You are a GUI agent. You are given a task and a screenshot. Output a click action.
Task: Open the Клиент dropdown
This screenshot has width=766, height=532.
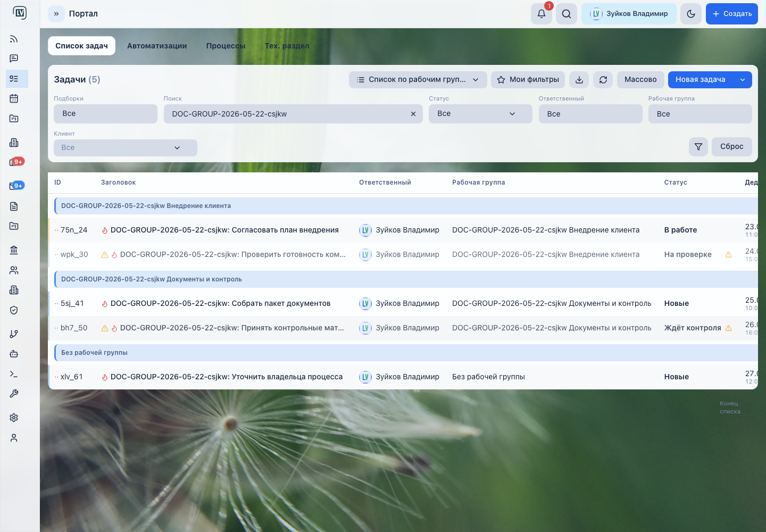(126, 148)
